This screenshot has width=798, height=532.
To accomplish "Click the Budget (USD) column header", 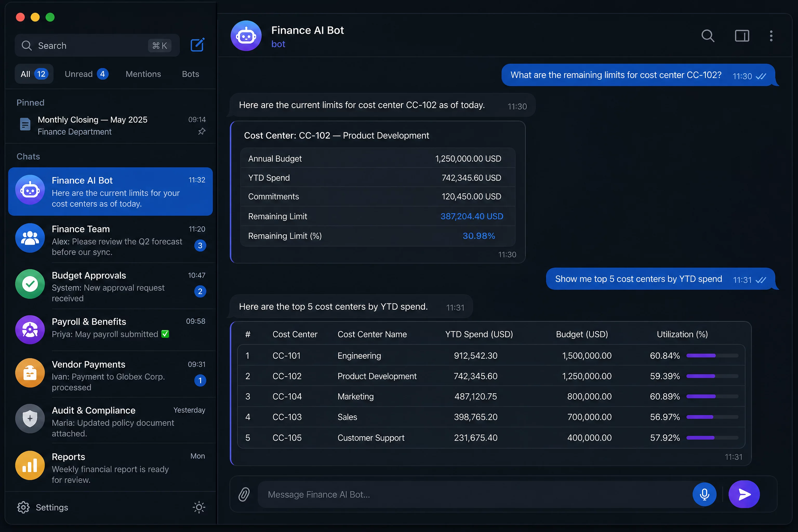I will coord(582,334).
